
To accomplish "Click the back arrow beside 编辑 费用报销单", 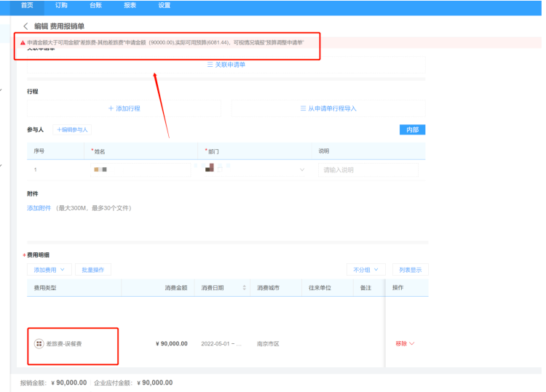I will [26, 26].
